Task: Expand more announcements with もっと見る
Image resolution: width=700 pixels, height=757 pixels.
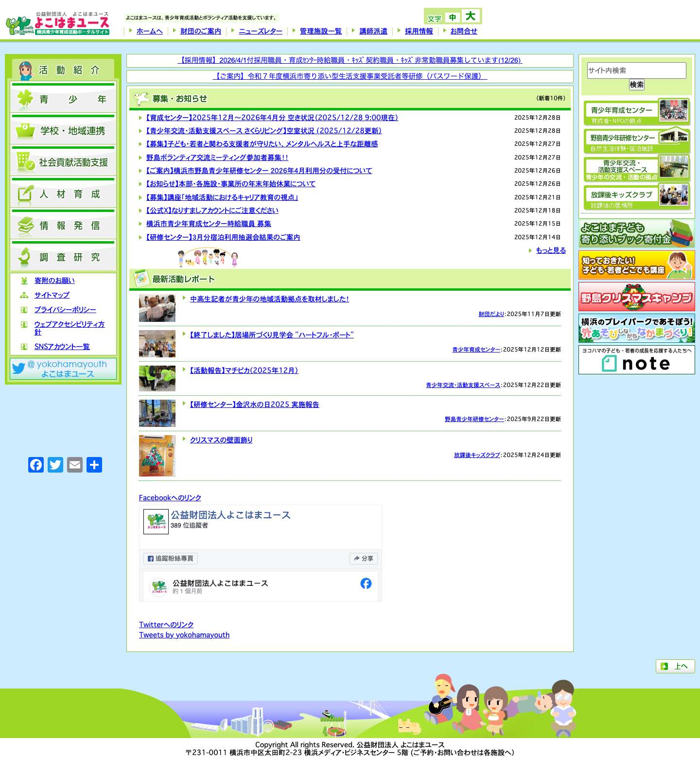Action: (550, 250)
